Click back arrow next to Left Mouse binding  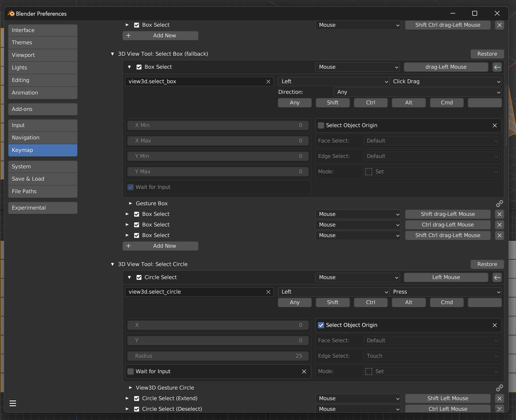point(497,277)
